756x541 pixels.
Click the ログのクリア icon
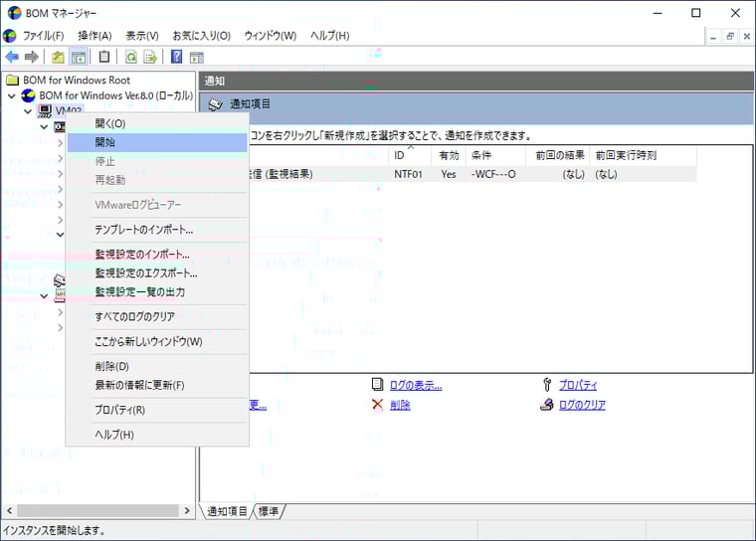coord(547,405)
